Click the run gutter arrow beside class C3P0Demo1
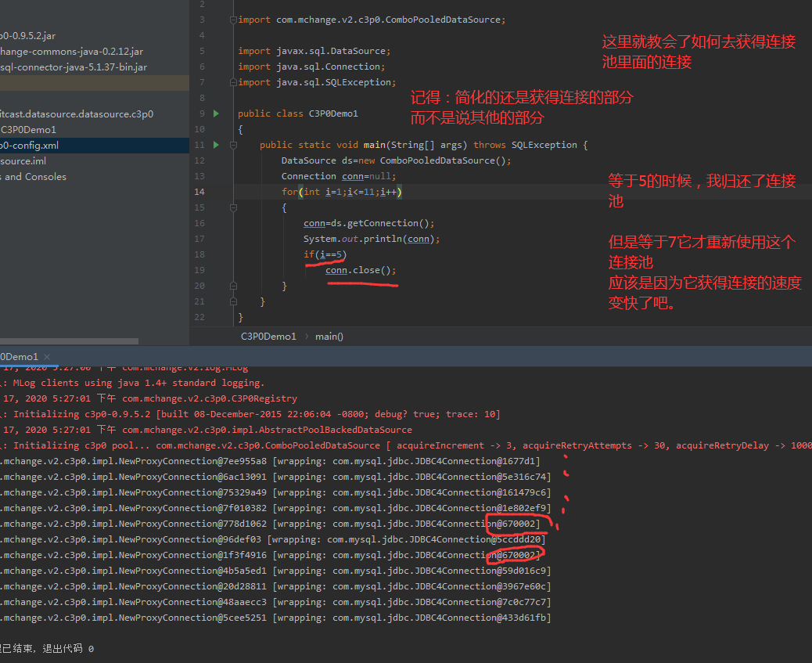Image resolution: width=812 pixels, height=663 pixels. point(217,114)
